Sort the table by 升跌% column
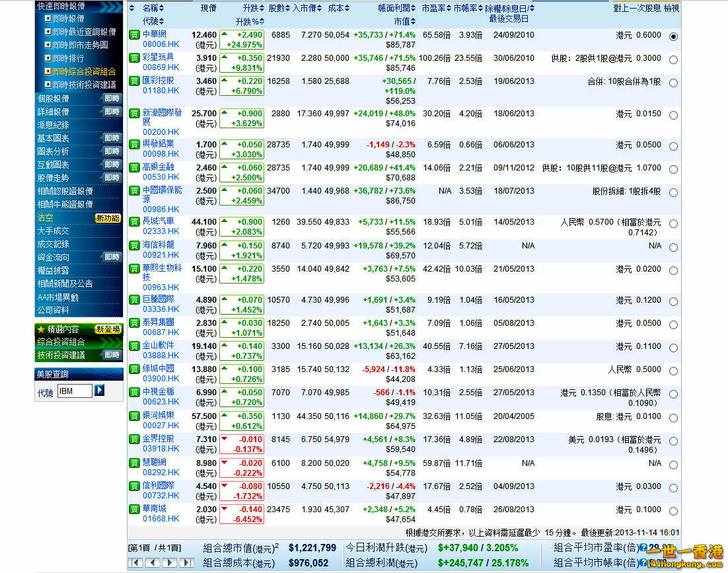The width and height of the screenshot is (728, 573). 250,21
